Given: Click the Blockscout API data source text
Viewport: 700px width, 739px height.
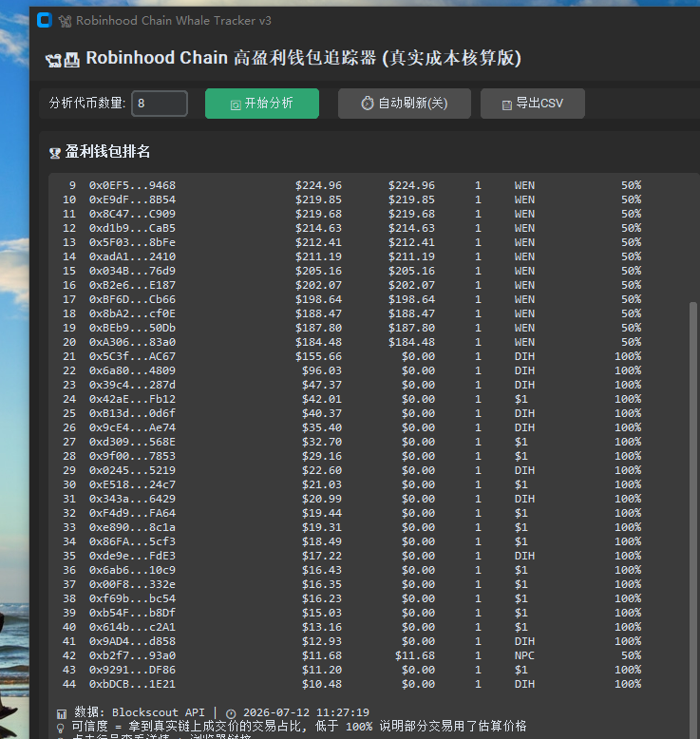Looking at the screenshot, I should [x=159, y=712].
